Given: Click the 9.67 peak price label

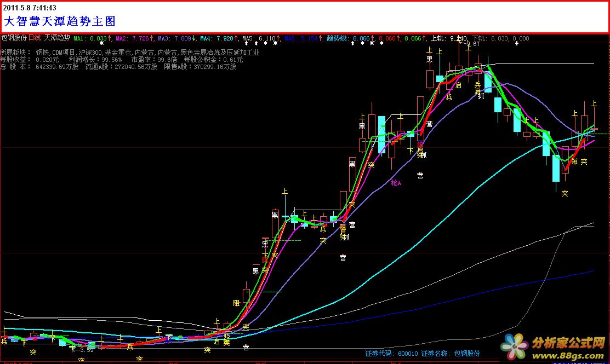Looking at the screenshot, I should click(x=473, y=44).
